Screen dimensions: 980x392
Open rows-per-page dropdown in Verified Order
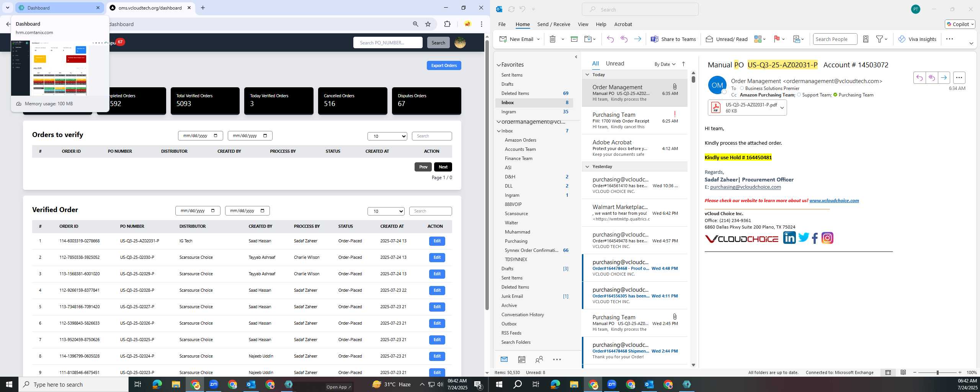(386, 211)
